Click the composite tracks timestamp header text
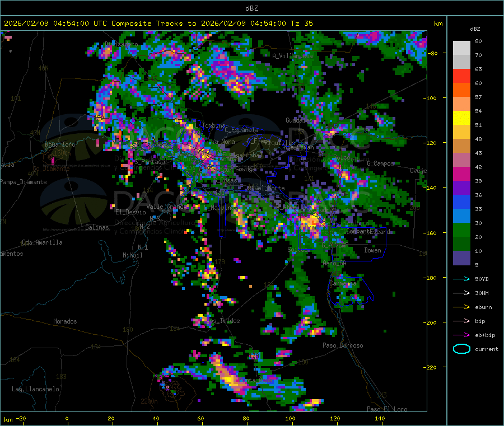This screenshot has width=504, height=426. 158,24
